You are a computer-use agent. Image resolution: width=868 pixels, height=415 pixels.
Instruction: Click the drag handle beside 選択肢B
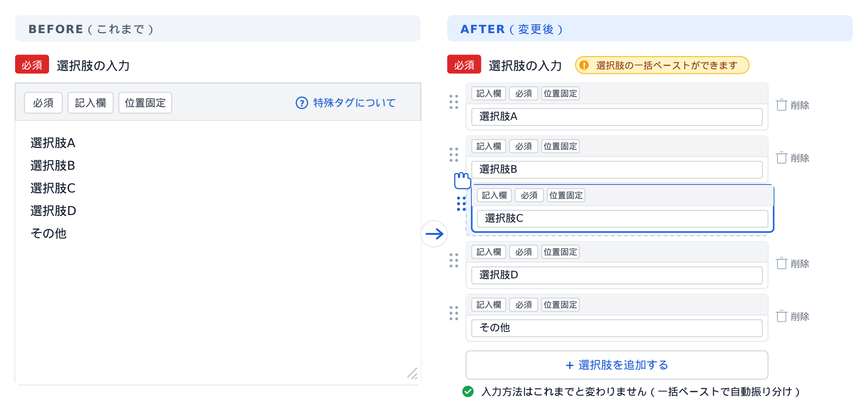coord(454,155)
